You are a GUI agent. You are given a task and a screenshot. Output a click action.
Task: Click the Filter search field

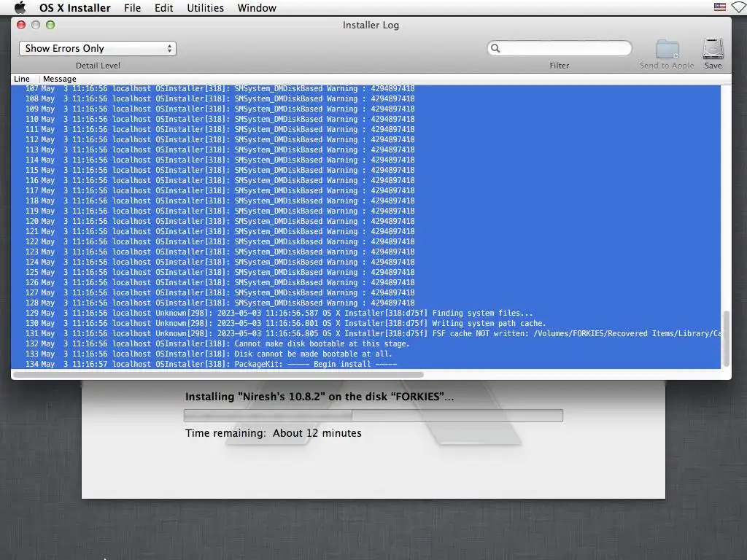[x=560, y=48]
